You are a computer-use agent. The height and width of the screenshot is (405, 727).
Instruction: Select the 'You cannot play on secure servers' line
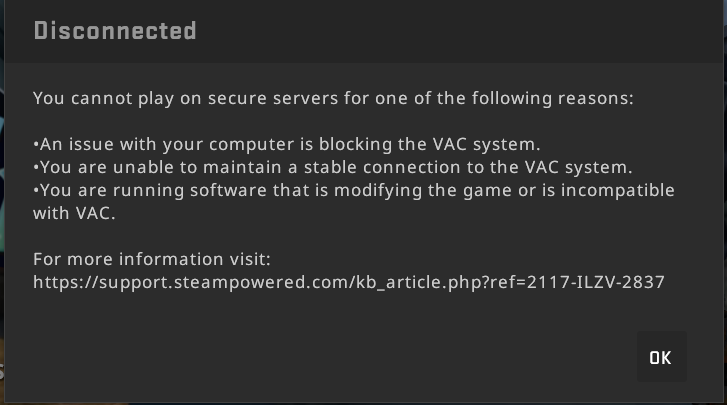coord(333,99)
